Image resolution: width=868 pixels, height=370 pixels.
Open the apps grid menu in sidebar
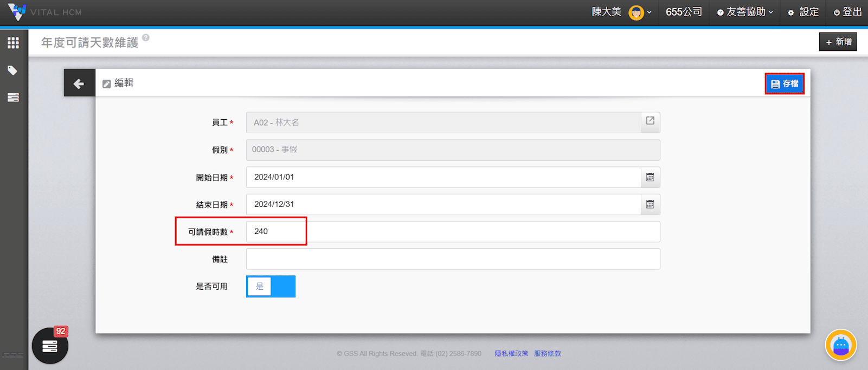click(x=13, y=43)
